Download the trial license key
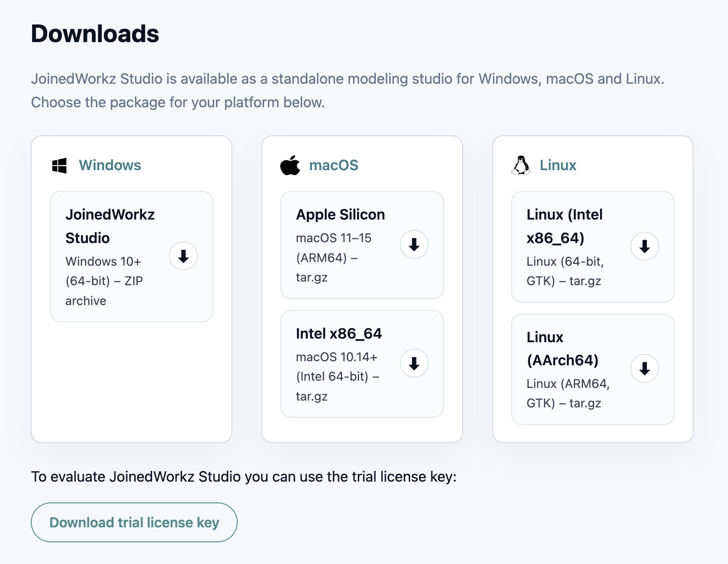 point(134,522)
